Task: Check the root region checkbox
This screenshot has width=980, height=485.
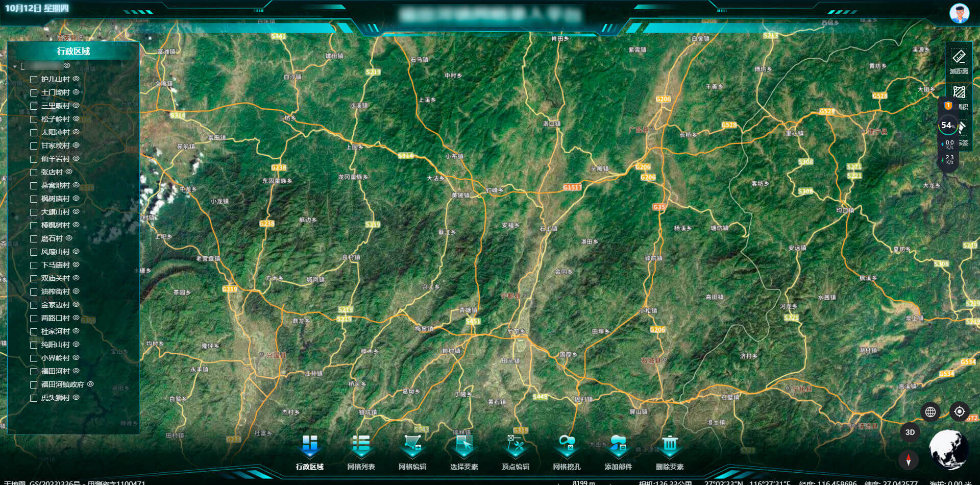Action: point(23,66)
